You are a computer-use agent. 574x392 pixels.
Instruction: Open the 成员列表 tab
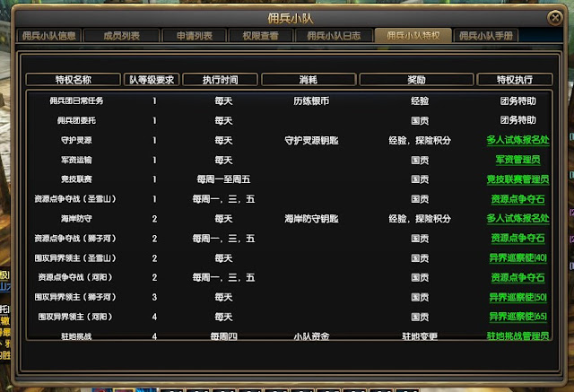(x=122, y=36)
